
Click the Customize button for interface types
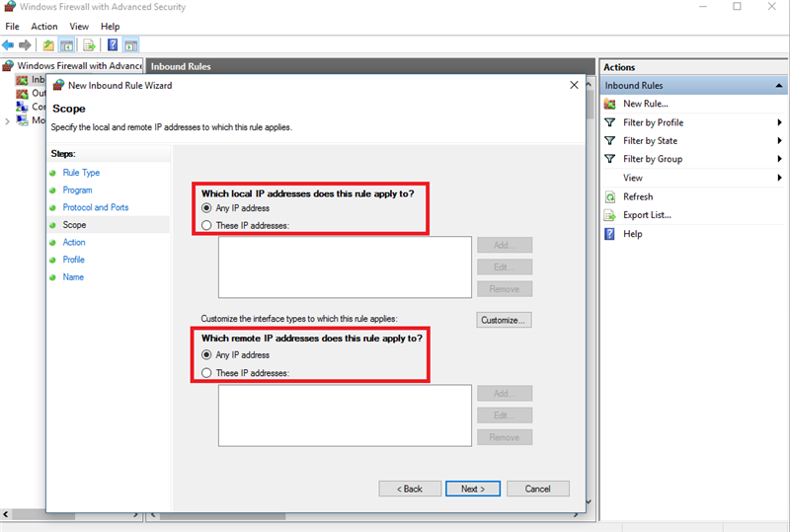click(x=505, y=320)
